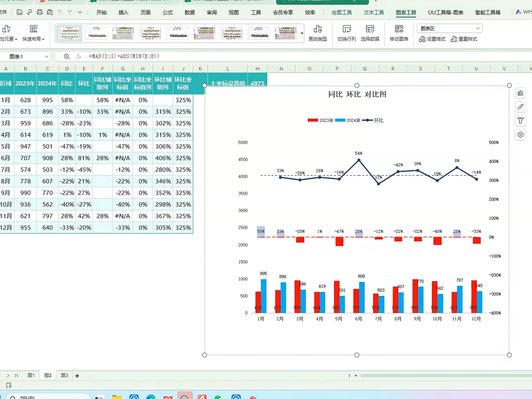Click the 环比 line legend entry
This screenshot has height=399, width=532.
coord(373,120)
